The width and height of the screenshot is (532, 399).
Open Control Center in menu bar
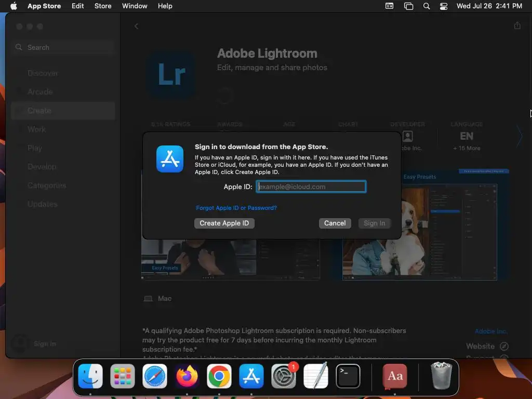tap(444, 6)
